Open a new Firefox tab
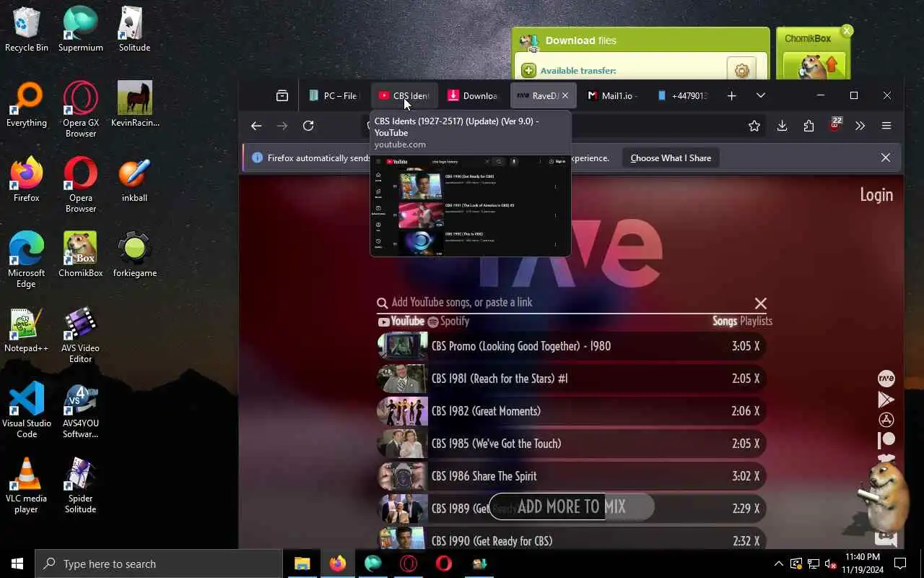The height and width of the screenshot is (578, 924). 731,95
